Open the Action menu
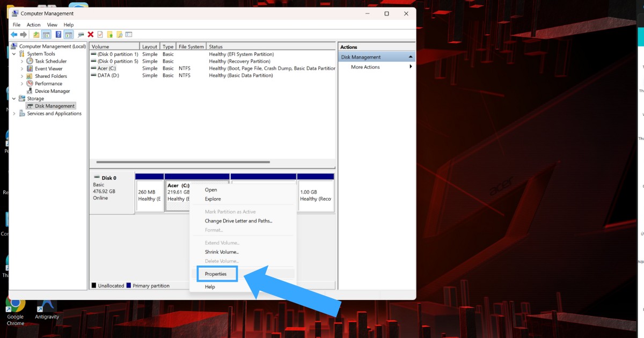 click(33, 25)
